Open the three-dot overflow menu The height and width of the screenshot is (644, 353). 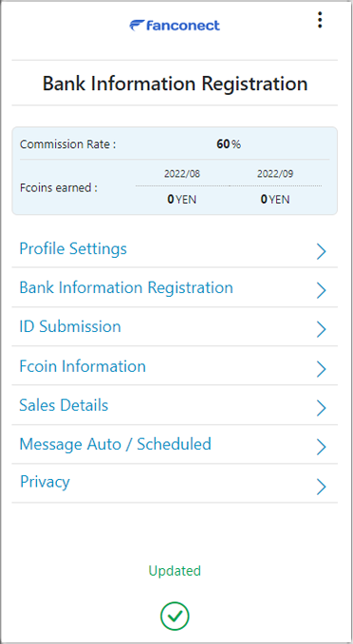[x=320, y=20]
